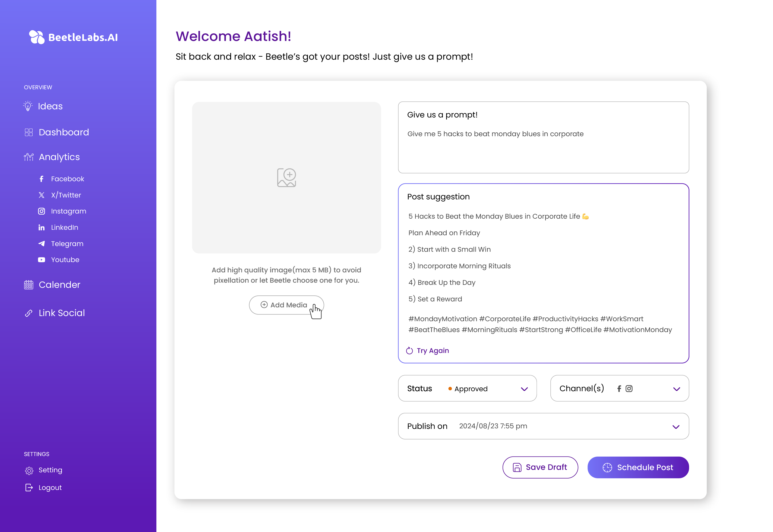This screenshot has height=532, width=773.
Task: Click the BeetleLabs.AI logo icon
Action: click(x=37, y=37)
